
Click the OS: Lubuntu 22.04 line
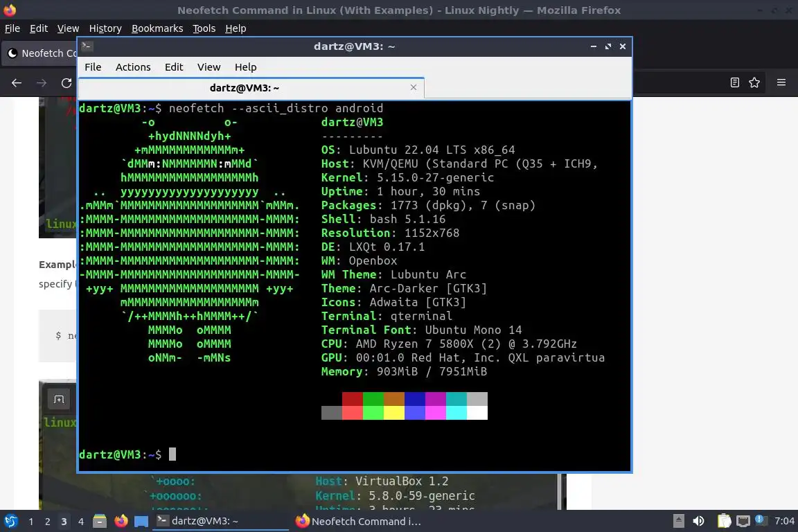418,150
